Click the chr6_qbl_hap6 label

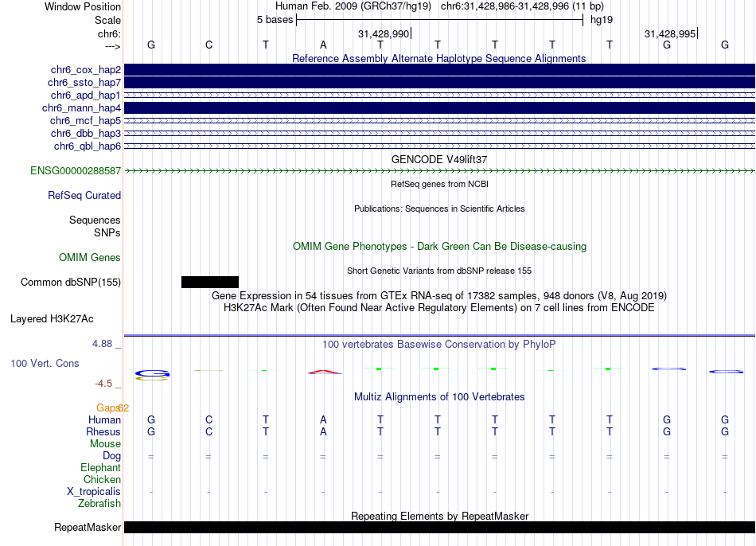pyautogui.click(x=88, y=146)
